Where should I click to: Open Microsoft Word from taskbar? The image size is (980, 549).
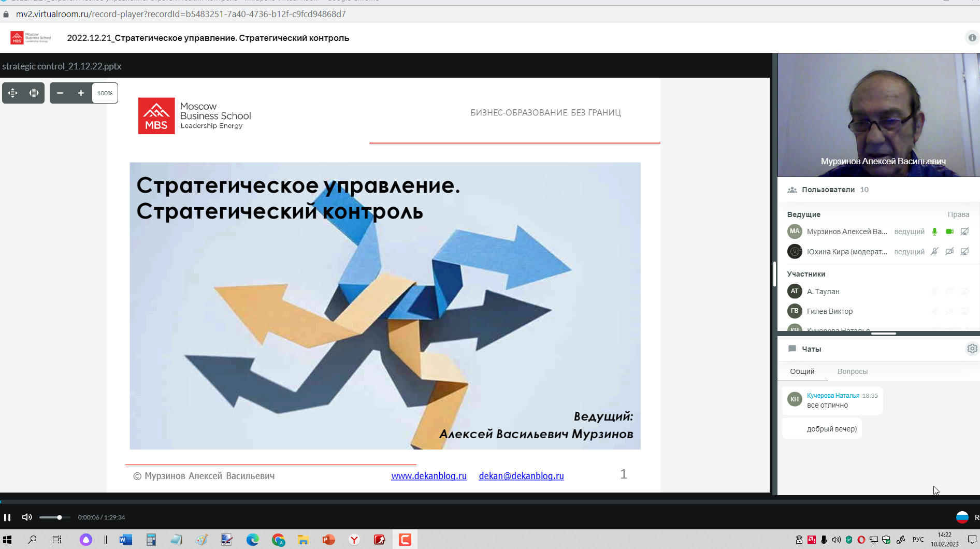point(126,540)
